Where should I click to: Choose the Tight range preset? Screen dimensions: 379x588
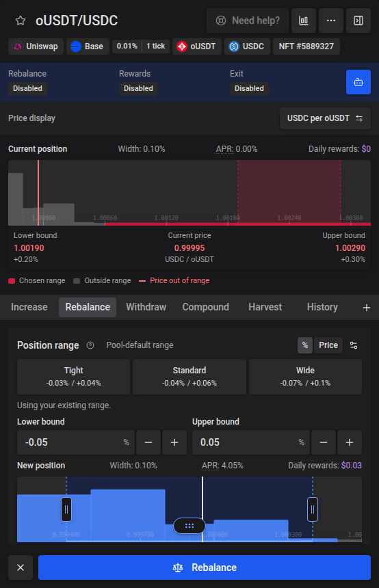click(74, 377)
